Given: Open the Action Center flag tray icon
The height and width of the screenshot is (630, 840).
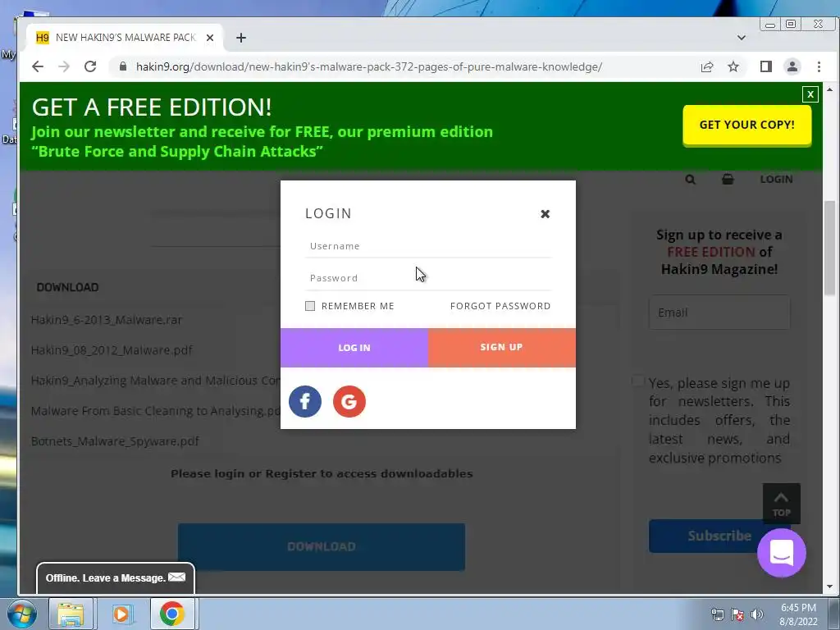Looking at the screenshot, I should click(x=737, y=614).
